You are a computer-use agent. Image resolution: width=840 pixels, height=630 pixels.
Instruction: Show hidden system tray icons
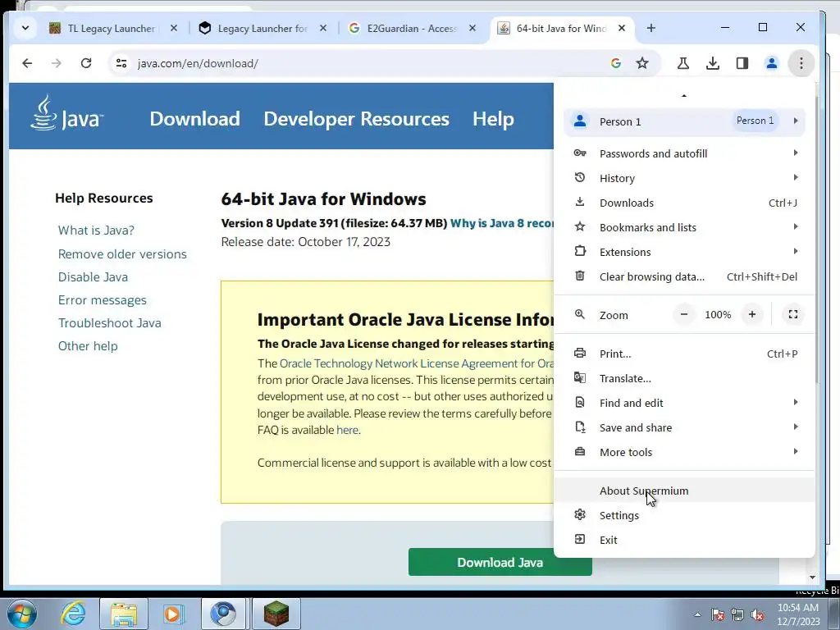[697, 614]
